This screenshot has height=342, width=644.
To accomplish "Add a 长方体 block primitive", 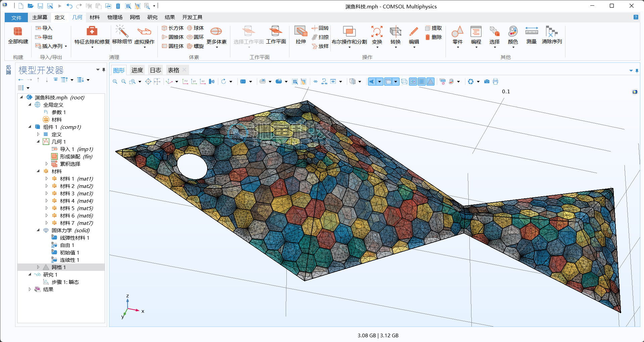I will tap(173, 28).
